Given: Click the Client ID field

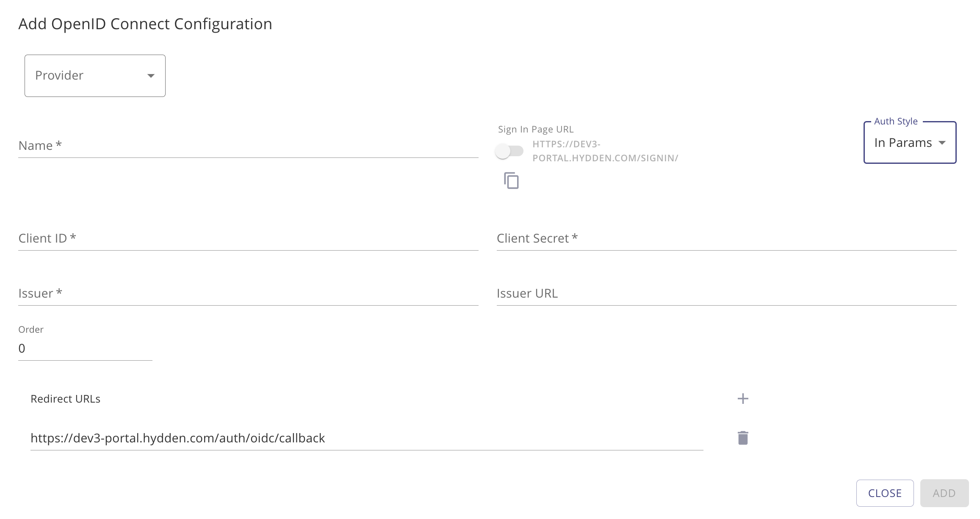Looking at the screenshot, I should (x=248, y=238).
